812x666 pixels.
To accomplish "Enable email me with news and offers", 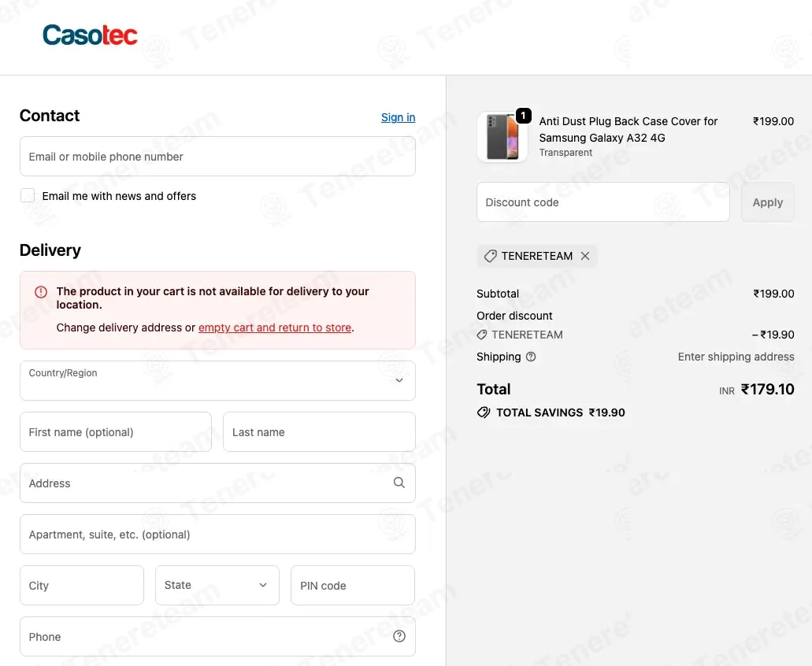I will pyautogui.click(x=28, y=196).
